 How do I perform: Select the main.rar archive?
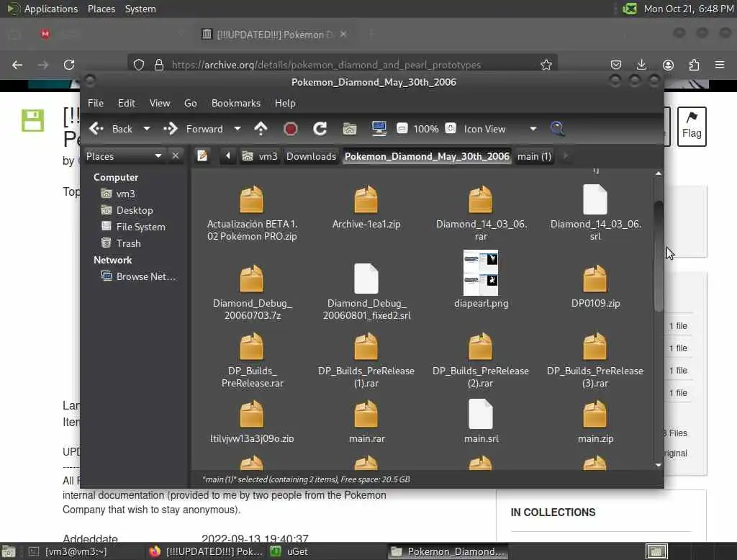point(366,422)
